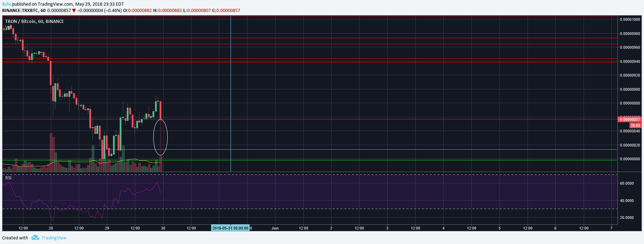The width and height of the screenshot is (644, 244).
Task: Click the BINANCE:TRXBTC, 60 symbol text
Action: pyautogui.click(x=24, y=11)
